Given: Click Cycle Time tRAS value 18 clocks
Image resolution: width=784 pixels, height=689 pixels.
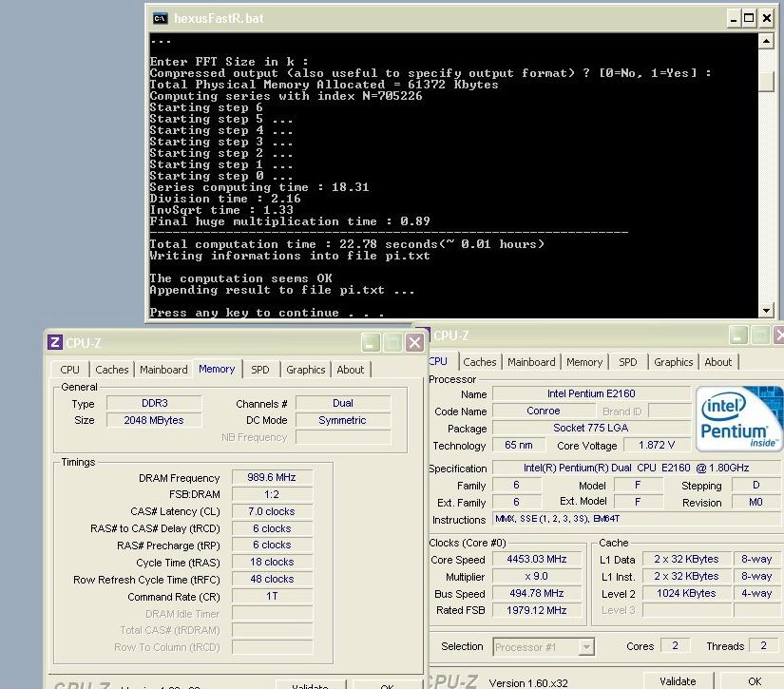Looking at the screenshot, I should (x=272, y=562).
